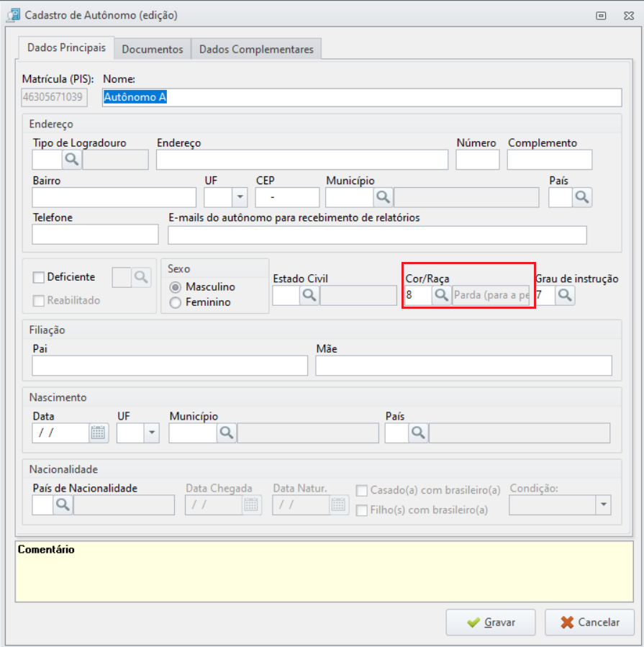Focus the Mãe name field
This screenshot has height=647, width=644.
coord(463,366)
